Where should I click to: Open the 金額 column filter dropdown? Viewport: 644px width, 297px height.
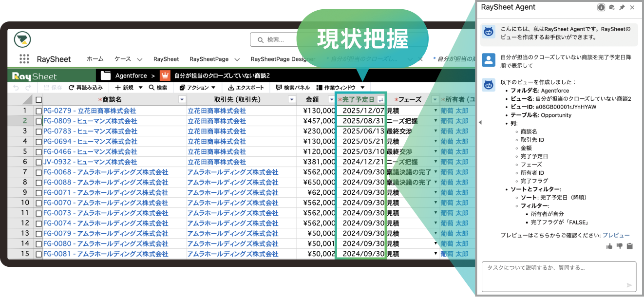[x=331, y=99]
